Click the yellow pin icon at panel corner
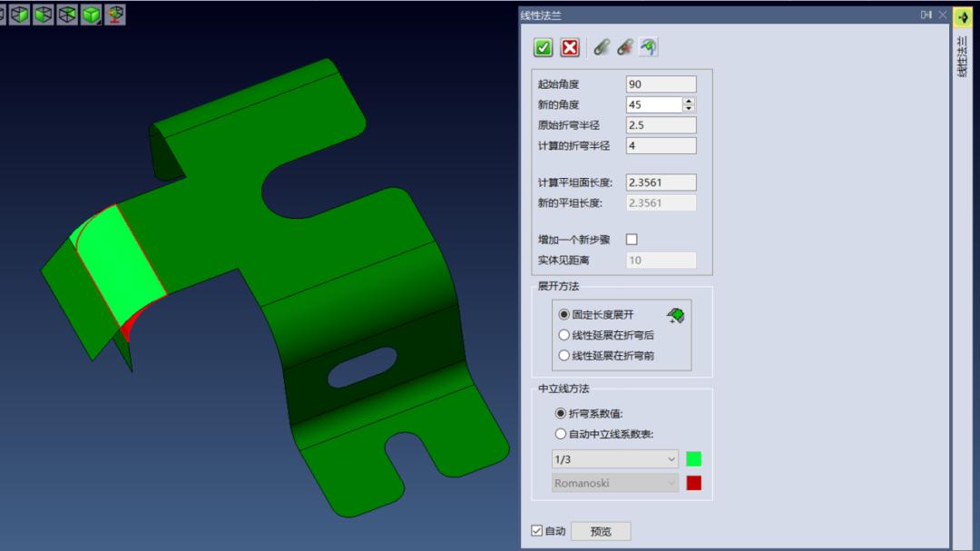 point(963,17)
